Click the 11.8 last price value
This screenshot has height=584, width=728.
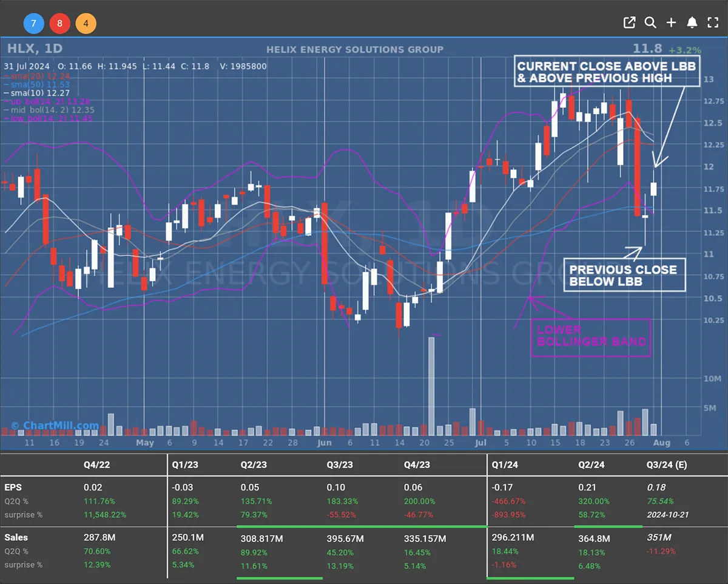[647, 49]
